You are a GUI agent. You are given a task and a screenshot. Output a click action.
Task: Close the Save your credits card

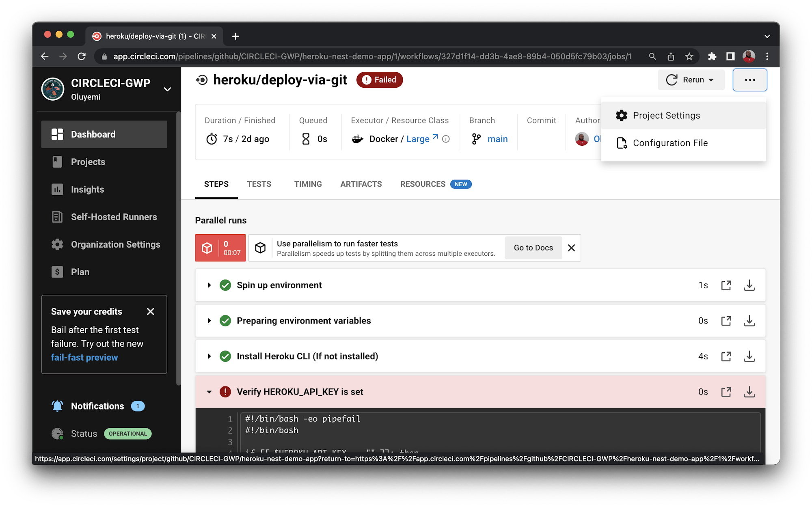click(x=151, y=312)
